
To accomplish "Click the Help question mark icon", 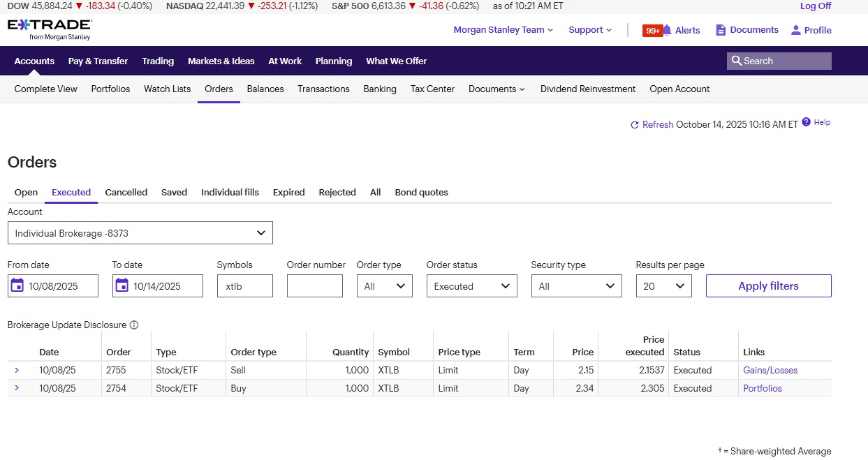I will tap(807, 122).
